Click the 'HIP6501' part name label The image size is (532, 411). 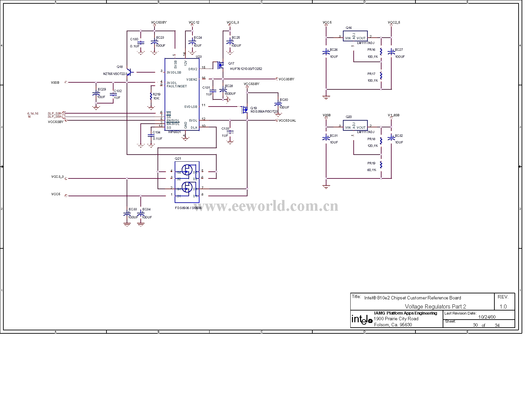coord(174,132)
